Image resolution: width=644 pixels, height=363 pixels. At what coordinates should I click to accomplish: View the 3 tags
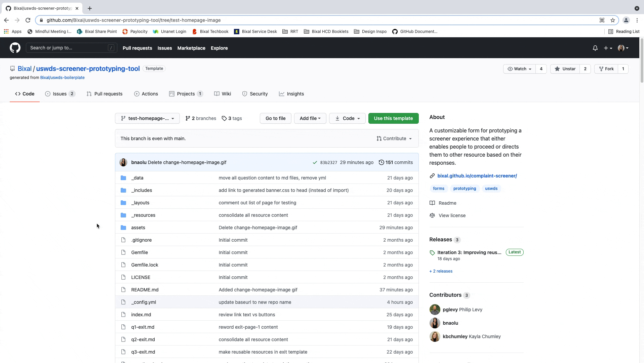pos(232,118)
